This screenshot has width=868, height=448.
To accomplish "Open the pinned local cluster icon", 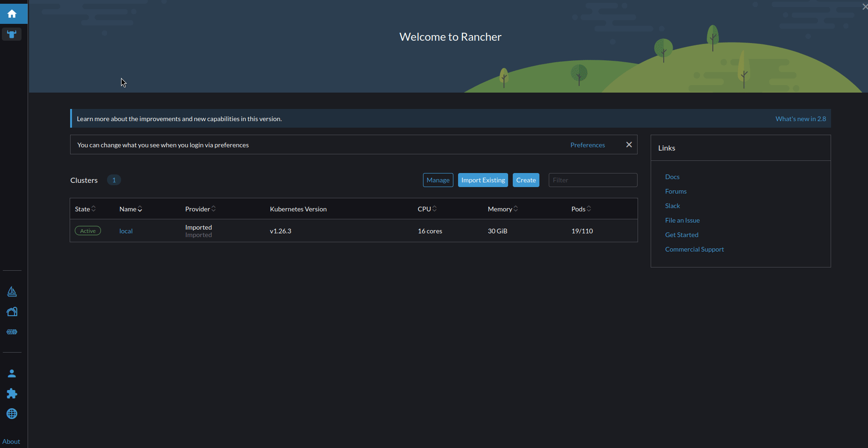I will coord(12,34).
